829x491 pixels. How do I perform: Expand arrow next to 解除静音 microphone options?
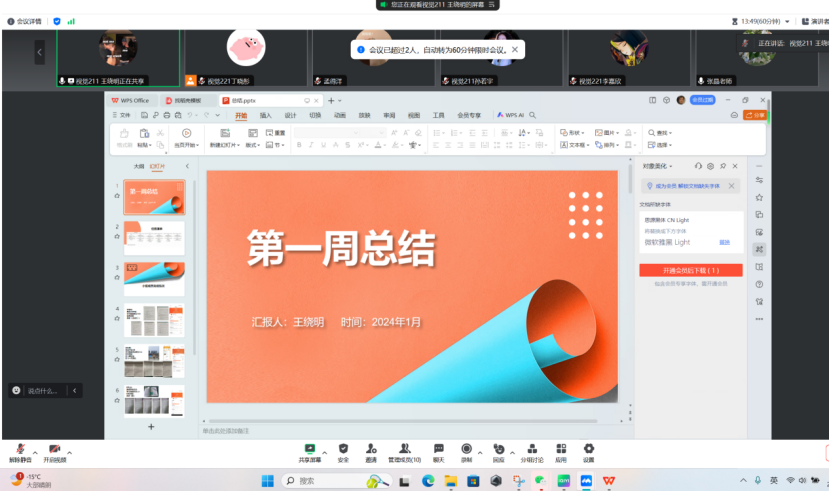36,451
